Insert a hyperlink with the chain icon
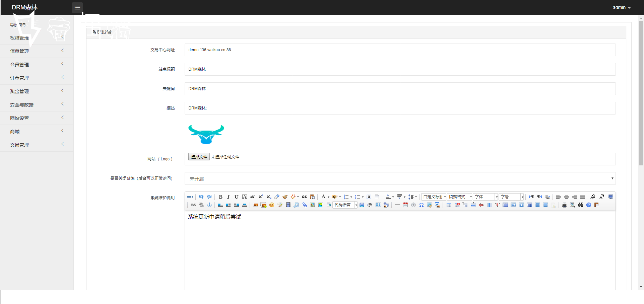Viewport: 644px width, 304px height. [x=193, y=205]
